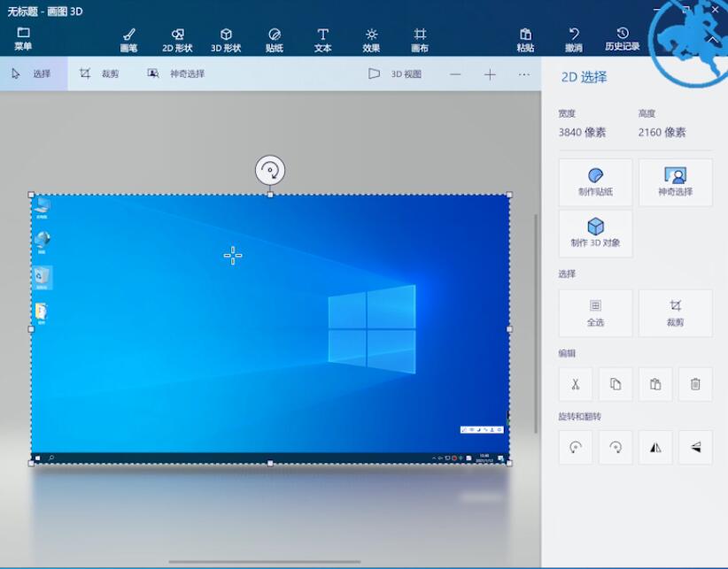Image resolution: width=728 pixels, height=569 pixels.
Task: Open the 效果 effects panel
Action: click(371, 39)
